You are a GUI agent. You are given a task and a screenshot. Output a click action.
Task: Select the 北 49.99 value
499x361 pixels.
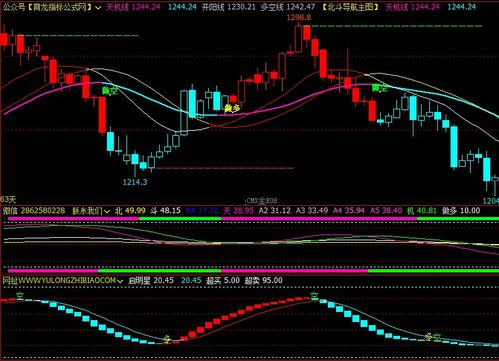(x=130, y=211)
